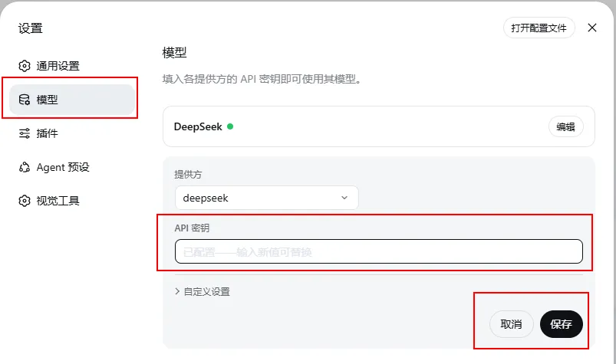Focus the API 密钥 input field
Image resolution: width=616 pixels, height=364 pixels.
click(379, 251)
